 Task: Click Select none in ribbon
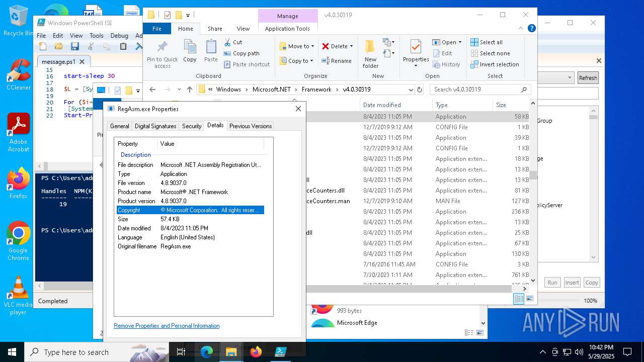click(490, 53)
